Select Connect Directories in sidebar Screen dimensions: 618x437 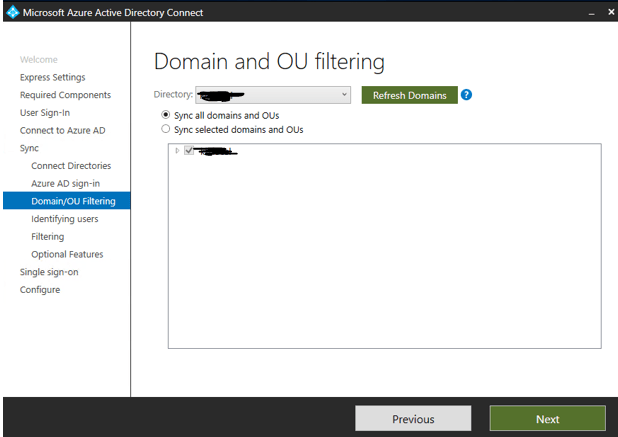click(x=71, y=165)
